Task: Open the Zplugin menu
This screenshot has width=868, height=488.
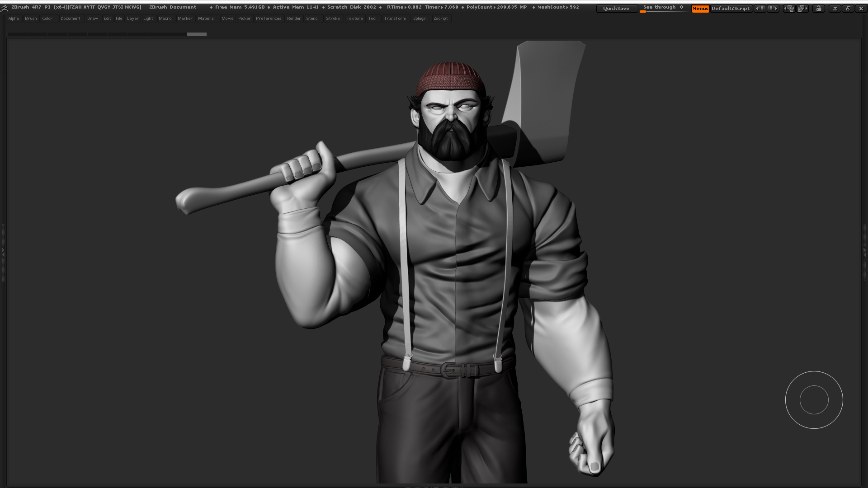Action: [x=420, y=19]
